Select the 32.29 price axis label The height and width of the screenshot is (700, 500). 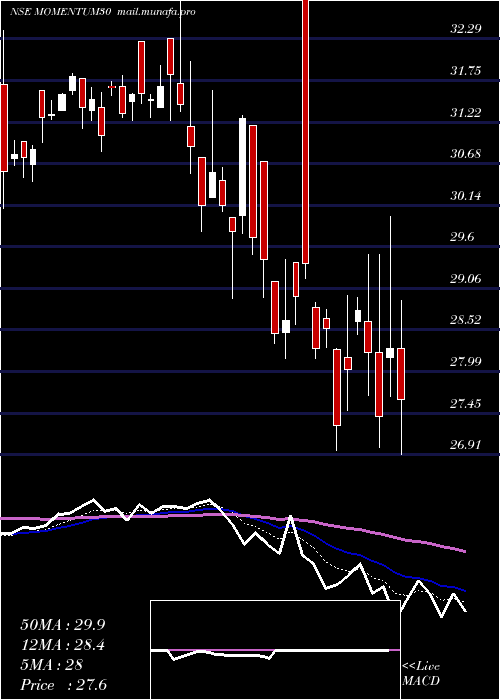click(466, 29)
